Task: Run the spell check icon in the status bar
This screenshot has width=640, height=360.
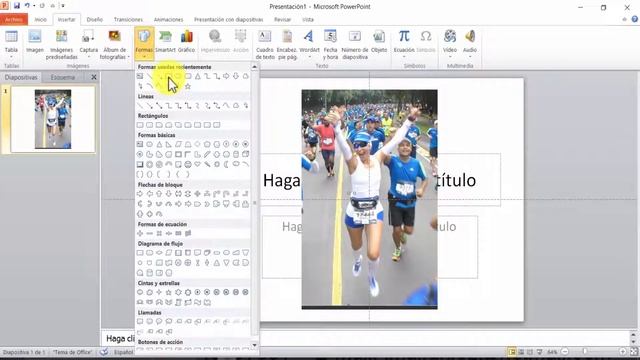Action: tap(104, 352)
